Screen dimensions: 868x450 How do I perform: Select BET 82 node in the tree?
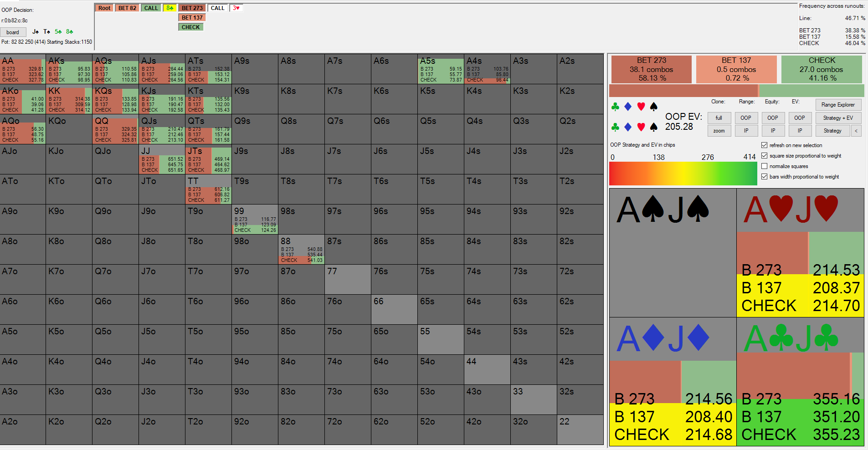(x=127, y=8)
